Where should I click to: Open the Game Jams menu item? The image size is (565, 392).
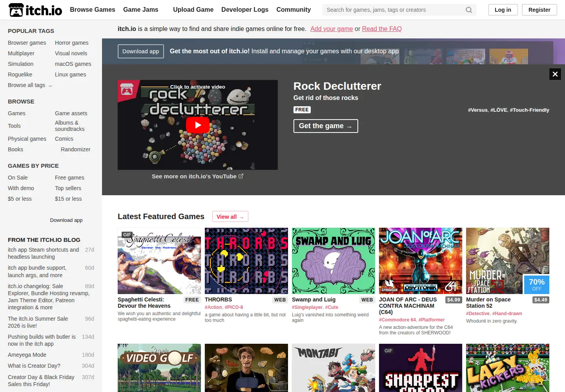pyautogui.click(x=141, y=10)
